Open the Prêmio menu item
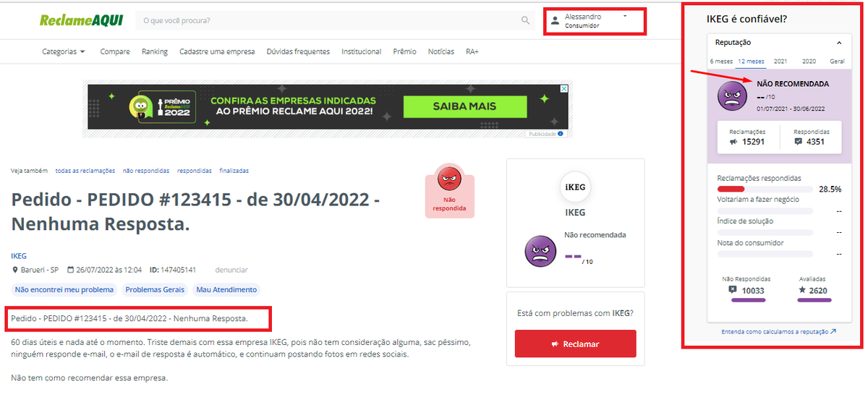Viewport: 868px width, 405px height. (x=405, y=51)
